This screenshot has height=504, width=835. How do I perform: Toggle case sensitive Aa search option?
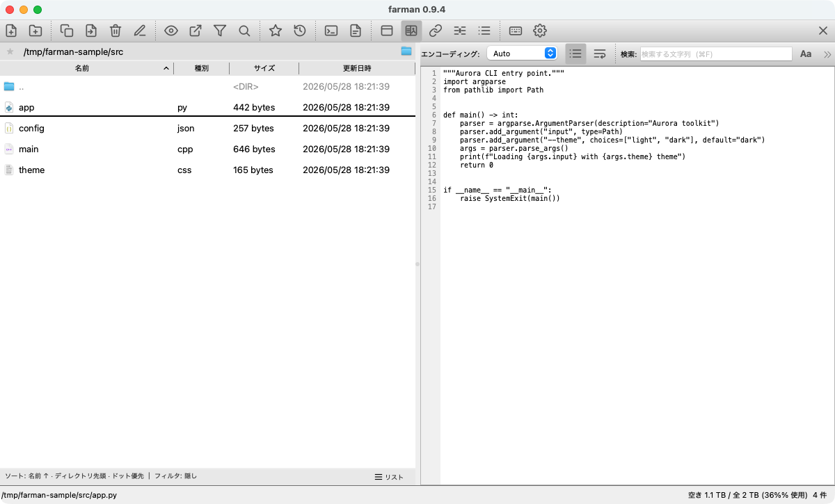pyautogui.click(x=806, y=54)
